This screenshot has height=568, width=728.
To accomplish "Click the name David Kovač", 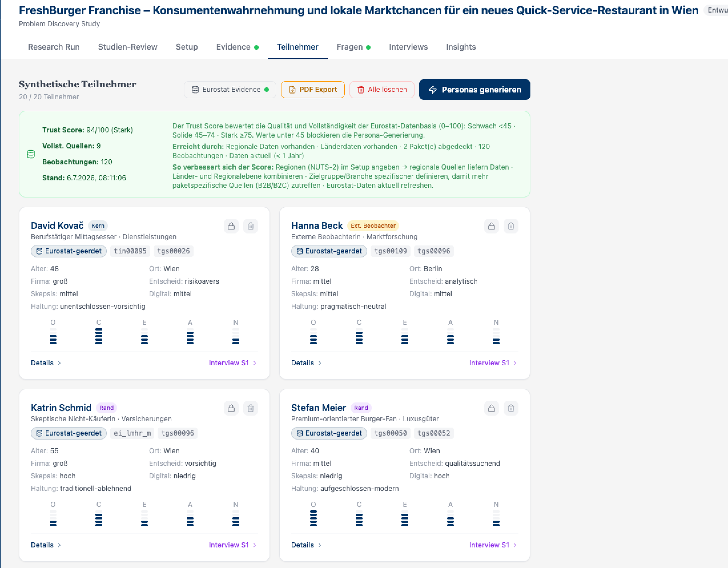I will pyautogui.click(x=57, y=226).
